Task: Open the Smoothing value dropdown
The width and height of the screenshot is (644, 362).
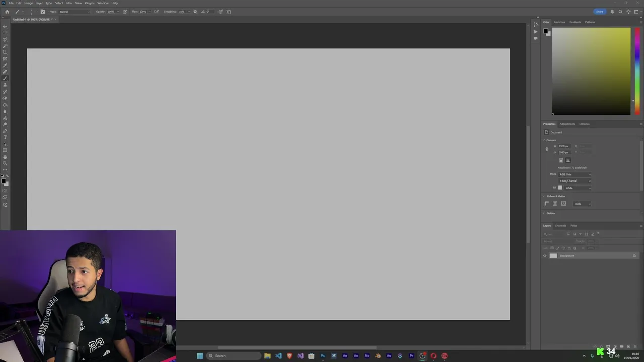Action: click(188, 12)
